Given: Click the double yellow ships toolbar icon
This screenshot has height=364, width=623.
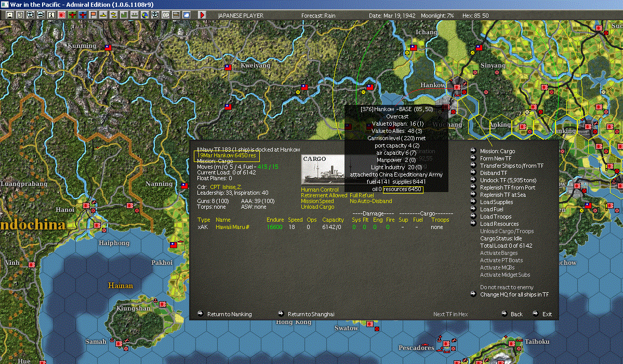Looking at the screenshot, I should [113, 15].
